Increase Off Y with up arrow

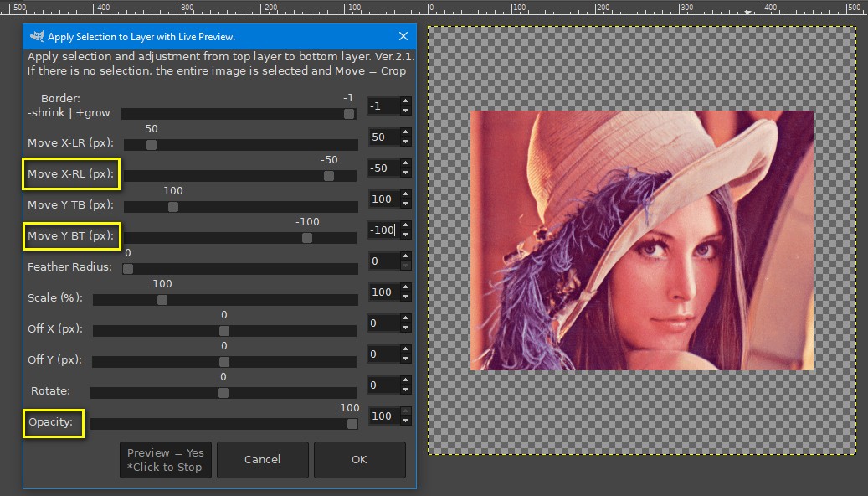pos(406,349)
